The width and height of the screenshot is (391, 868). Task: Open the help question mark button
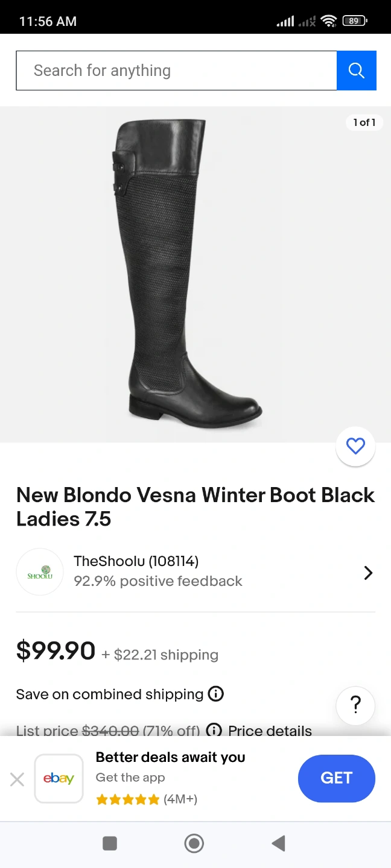(x=355, y=705)
